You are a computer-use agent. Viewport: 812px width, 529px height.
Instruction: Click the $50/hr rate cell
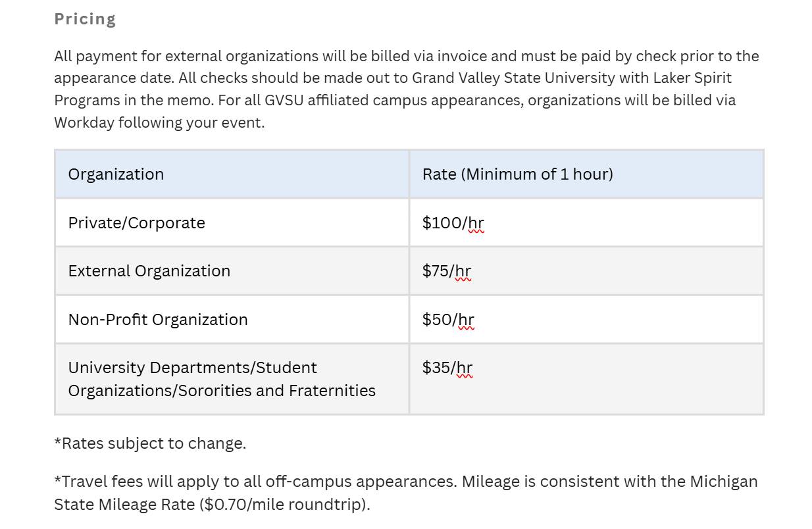tap(447, 320)
